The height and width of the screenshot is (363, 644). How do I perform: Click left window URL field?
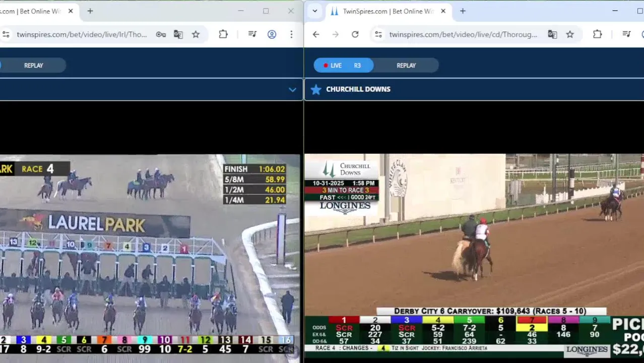point(82,34)
